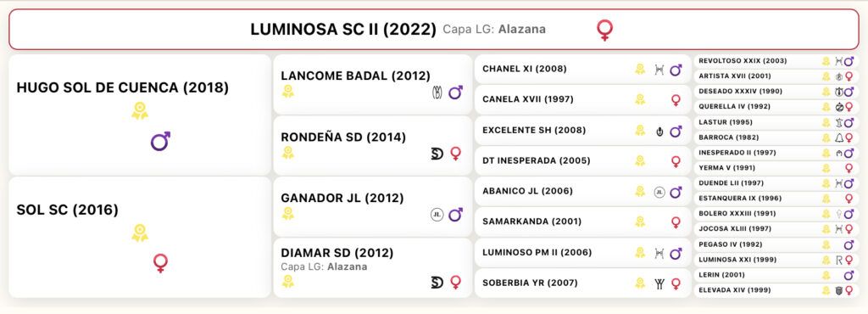This screenshot has height=314, width=868.
Task: Click the SD brand icon on RONDEÑA SD
Action: pos(437,154)
